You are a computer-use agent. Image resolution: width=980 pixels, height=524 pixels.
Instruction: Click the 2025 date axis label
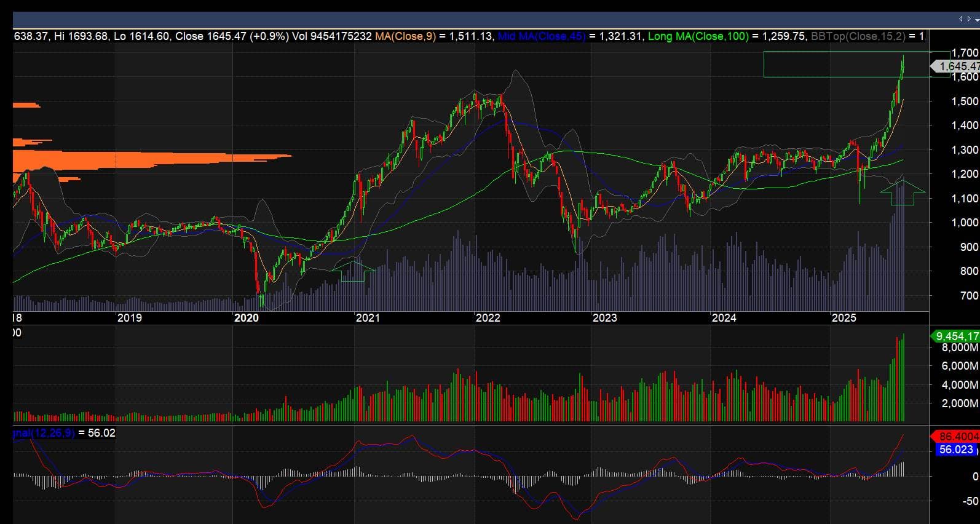[844, 318]
